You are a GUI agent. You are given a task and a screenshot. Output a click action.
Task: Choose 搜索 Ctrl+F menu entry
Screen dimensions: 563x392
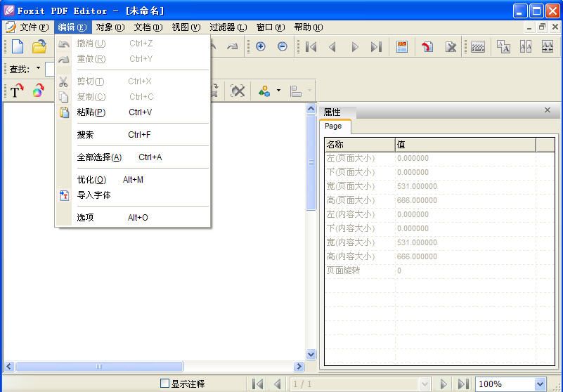click(133, 135)
